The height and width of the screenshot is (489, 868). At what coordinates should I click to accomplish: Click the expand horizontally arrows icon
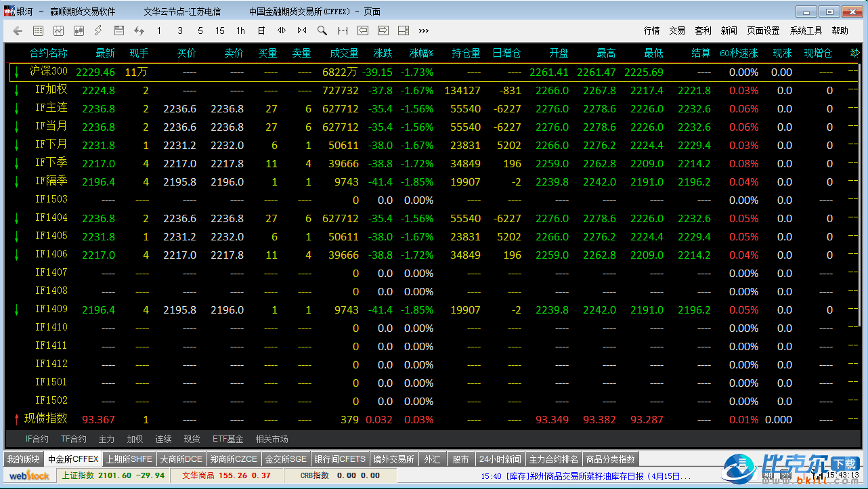click(282, 30)
